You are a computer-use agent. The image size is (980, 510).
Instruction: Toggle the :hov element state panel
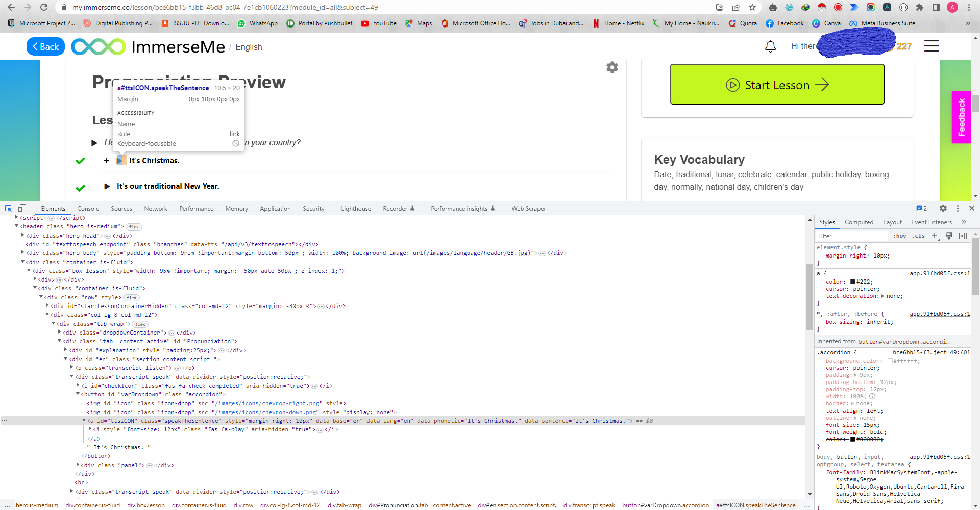pyautogui.click(x=899, y=236)
